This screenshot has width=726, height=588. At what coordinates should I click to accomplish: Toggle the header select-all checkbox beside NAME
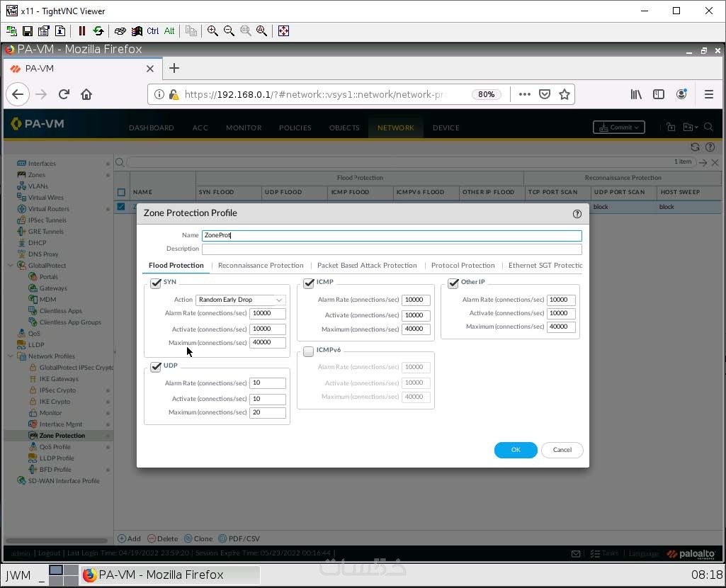click(x=121, y=192)
